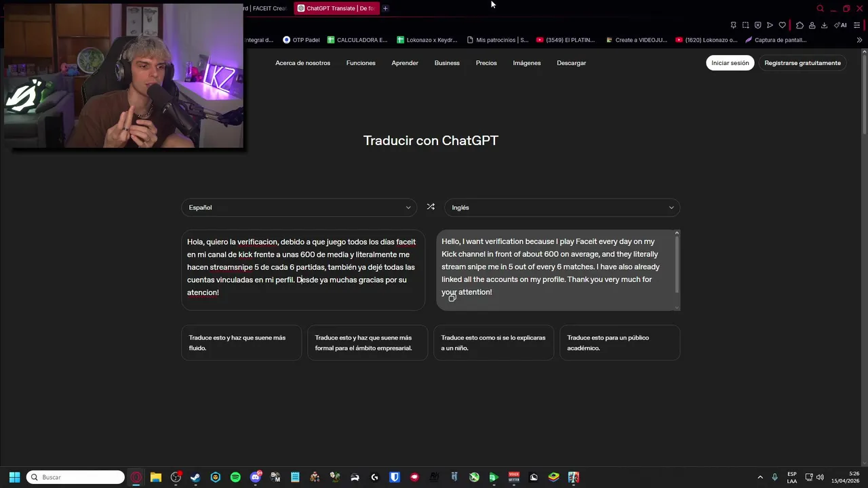868x488 pixels.
Task: Click the heart bookmark icon
Action: tap(782, 25)
